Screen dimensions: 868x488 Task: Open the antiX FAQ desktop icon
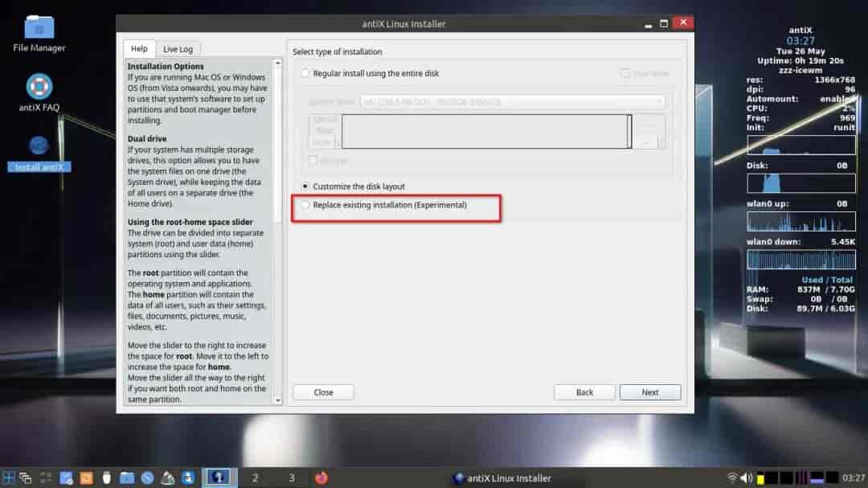coord(39,92)
